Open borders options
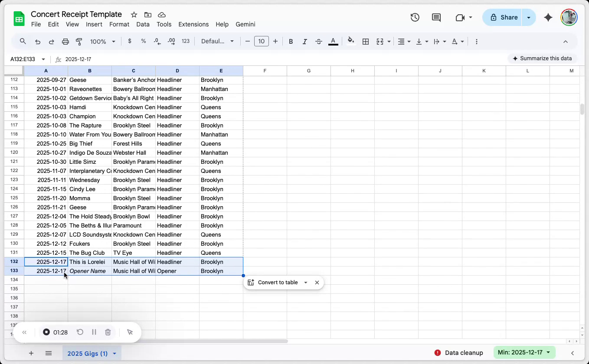589x364 pixels. click(x=366, y=42)
